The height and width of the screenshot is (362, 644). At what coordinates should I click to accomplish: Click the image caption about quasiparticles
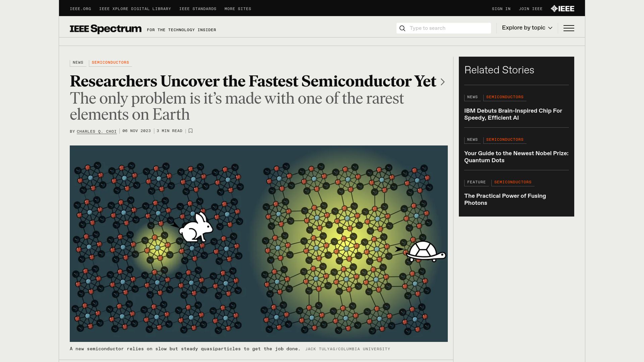[x=185, y=349]
